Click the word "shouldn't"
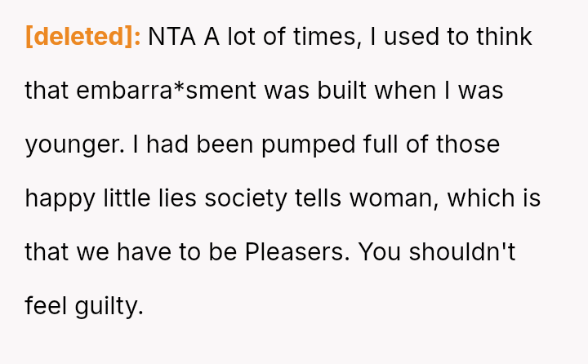 [x=461, y=252]
